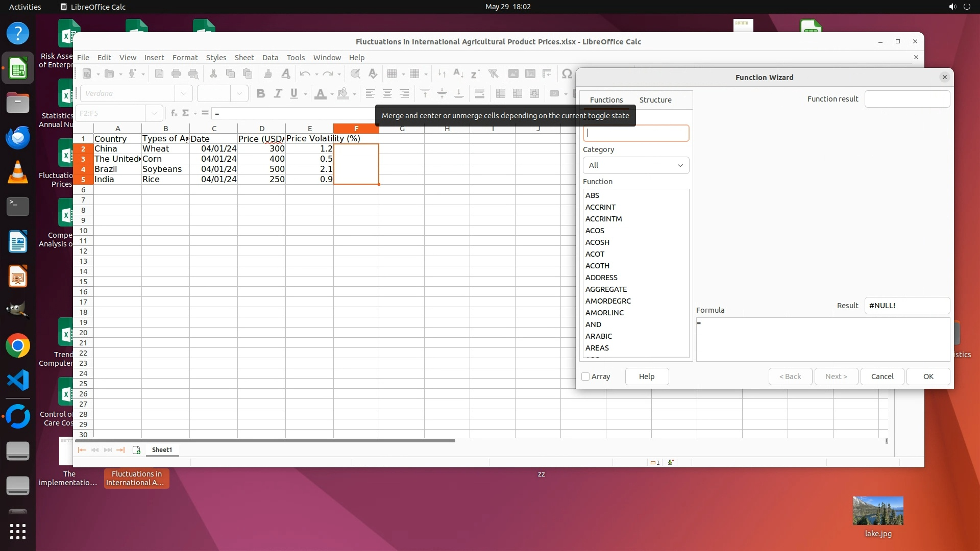Switch to the Structure tab
This screenshot has width=980, height=551.
655,100
